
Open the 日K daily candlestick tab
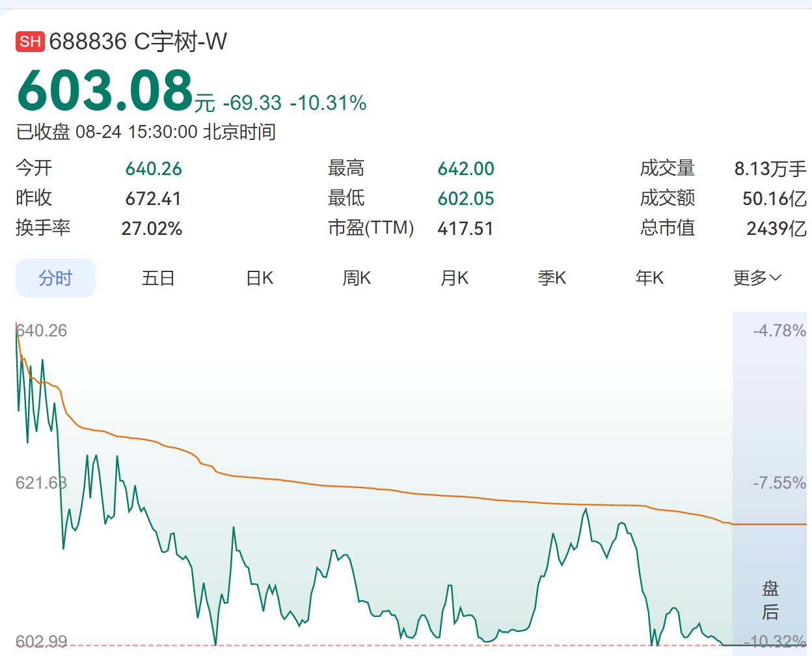tap(260, 278)
